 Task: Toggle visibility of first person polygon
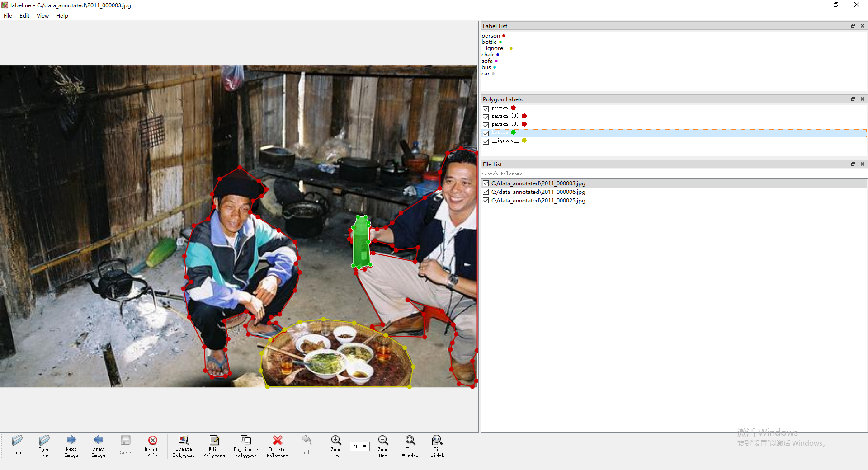click(486, 109)
